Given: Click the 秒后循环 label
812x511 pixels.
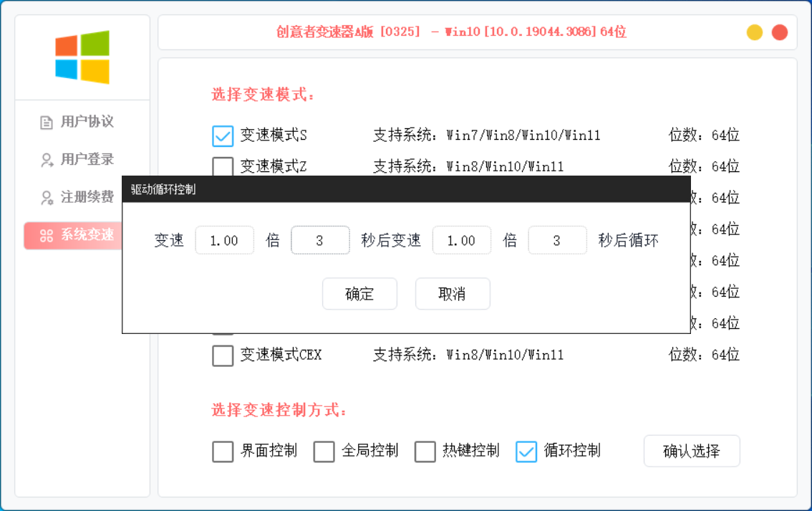Looking at the screenshot, I should tap(629, 241).
